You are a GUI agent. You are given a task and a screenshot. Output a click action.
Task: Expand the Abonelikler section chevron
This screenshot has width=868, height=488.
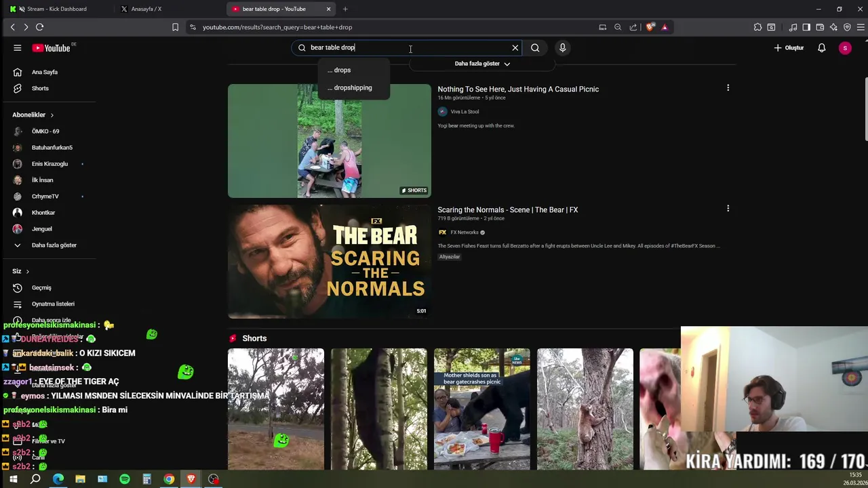click(52, 115)
